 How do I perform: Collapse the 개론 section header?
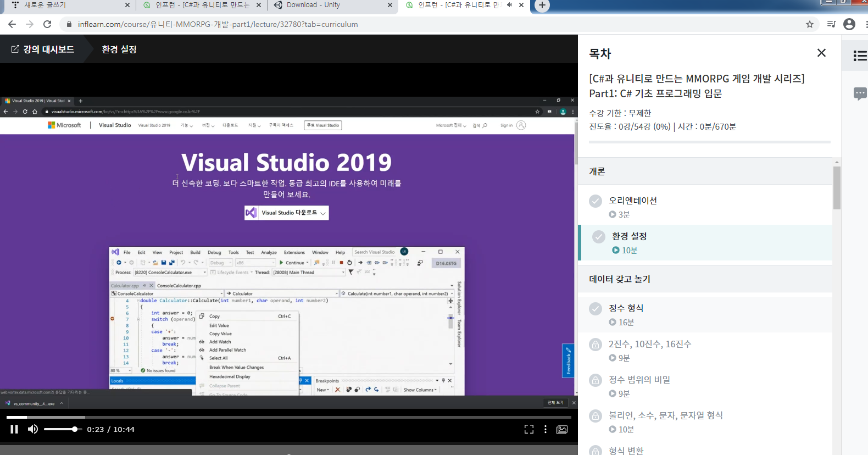[x=705, y=171]
